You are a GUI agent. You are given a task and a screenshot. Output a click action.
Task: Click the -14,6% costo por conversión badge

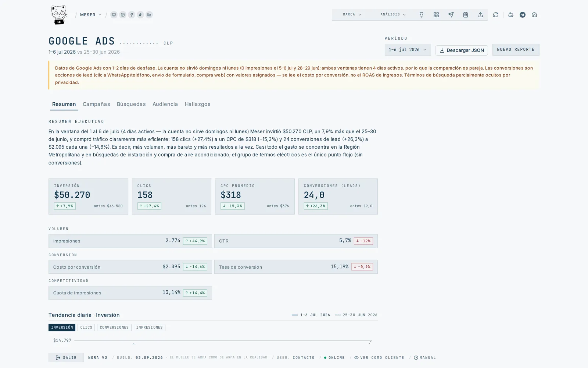195,267
